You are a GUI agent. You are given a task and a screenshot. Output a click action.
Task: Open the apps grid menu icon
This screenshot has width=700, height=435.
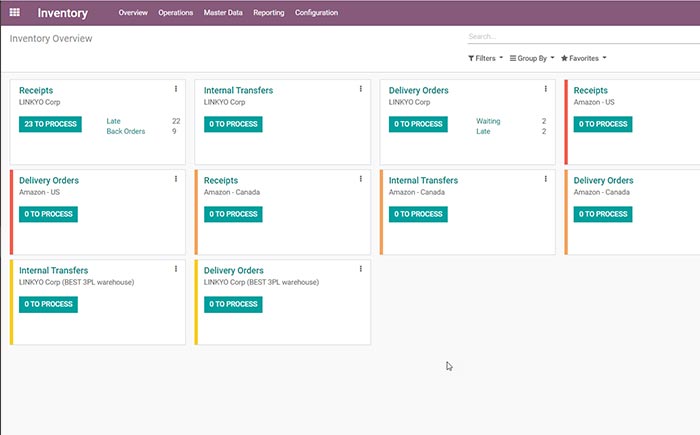(14, 13)
